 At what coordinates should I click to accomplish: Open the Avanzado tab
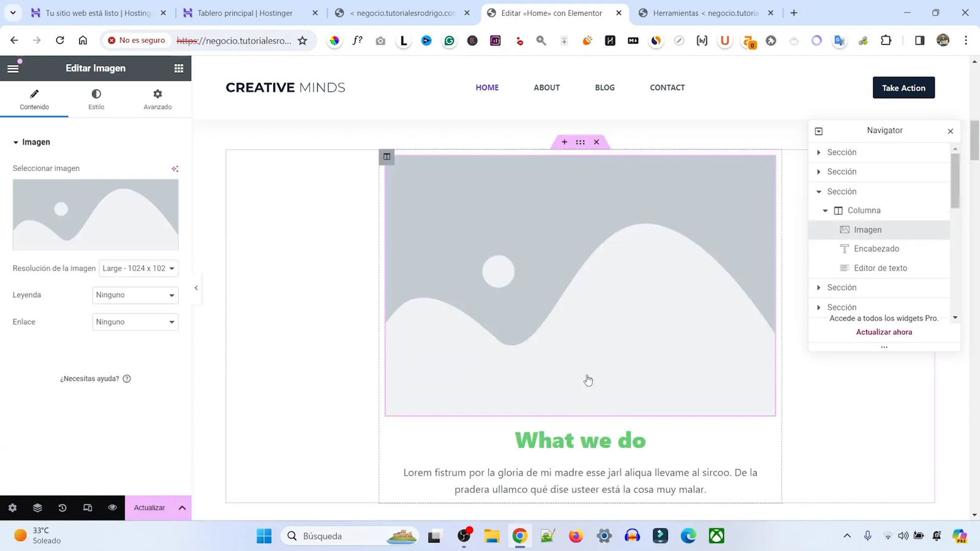157,99
